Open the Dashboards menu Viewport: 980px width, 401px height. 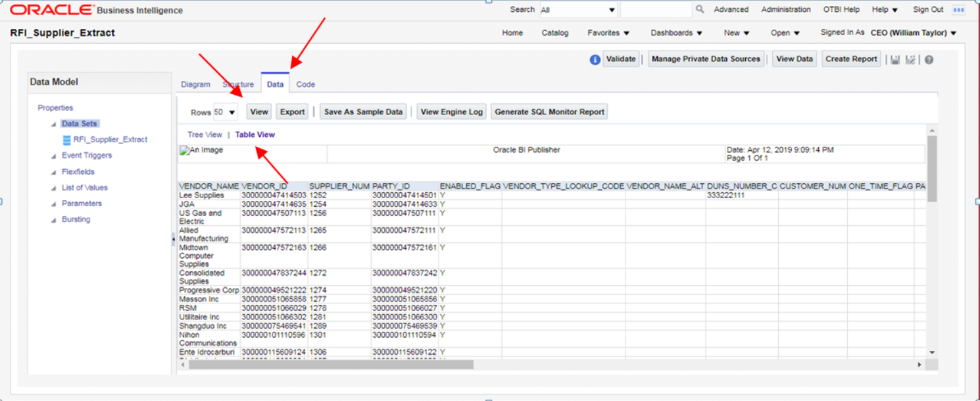click(676, 33)
